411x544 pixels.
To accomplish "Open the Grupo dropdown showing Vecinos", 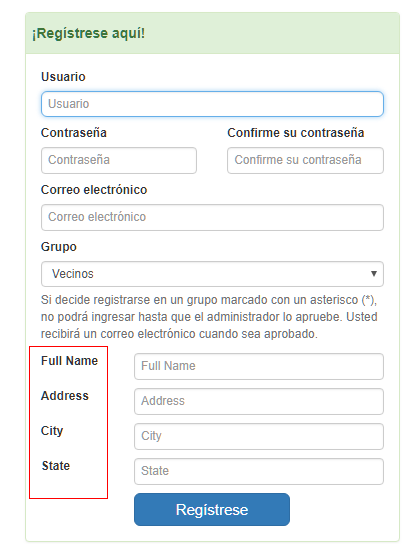I will (x=212, y=274).
